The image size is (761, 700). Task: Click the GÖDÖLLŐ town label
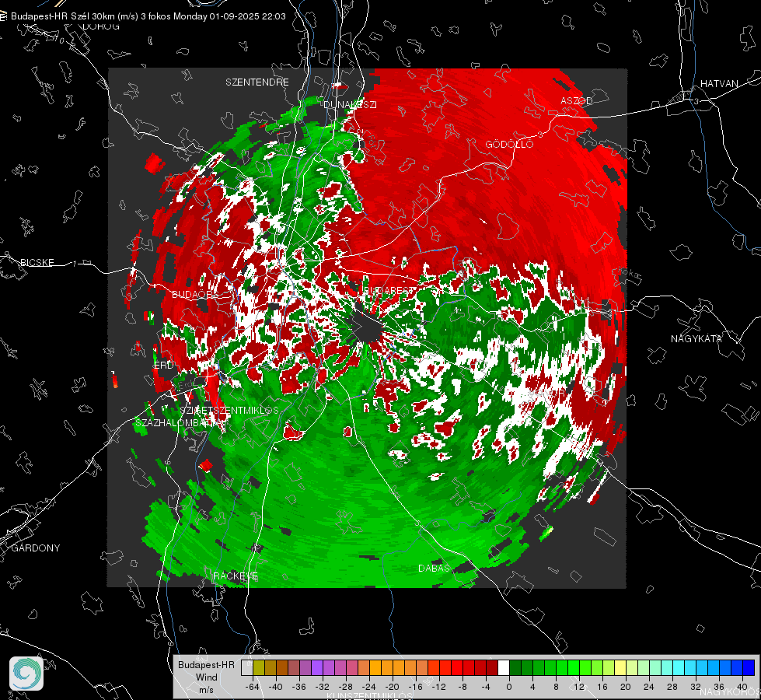click(509, 144)
